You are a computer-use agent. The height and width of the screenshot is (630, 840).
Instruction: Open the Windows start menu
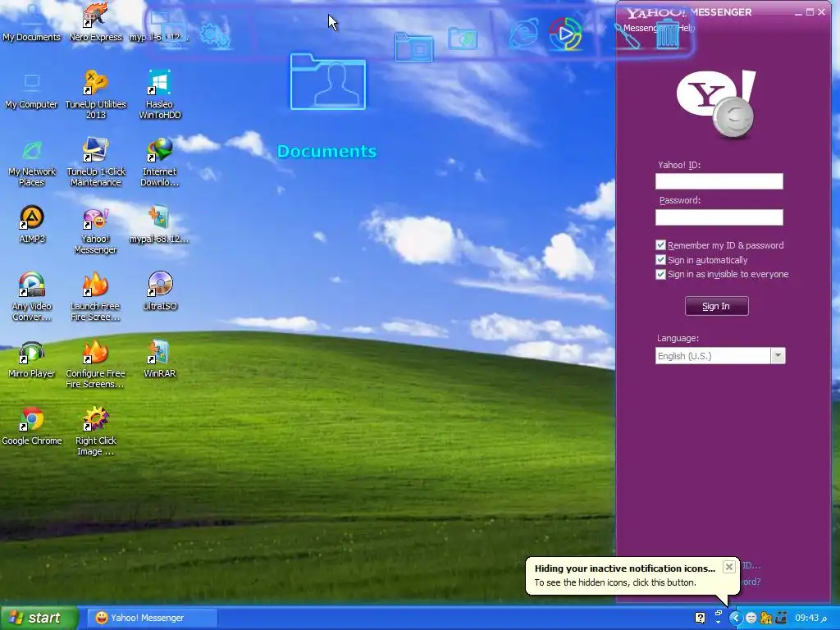coord(39,618)
